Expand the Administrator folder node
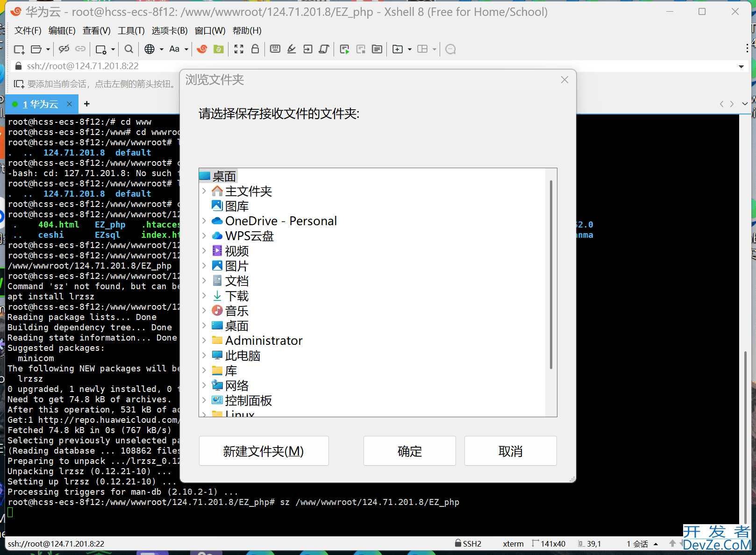This screenshot has height=555, width=756. point(204,340)
